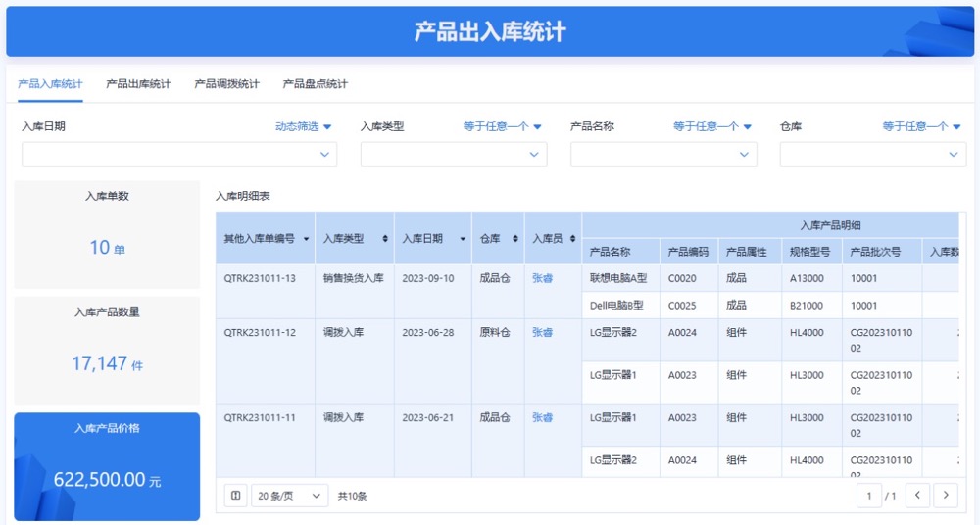Image resolution: width=980 pixels, height=525 pixels.
Task: Click sort arrow on 其他入库单编号 column
Action: tap(306, 239)
